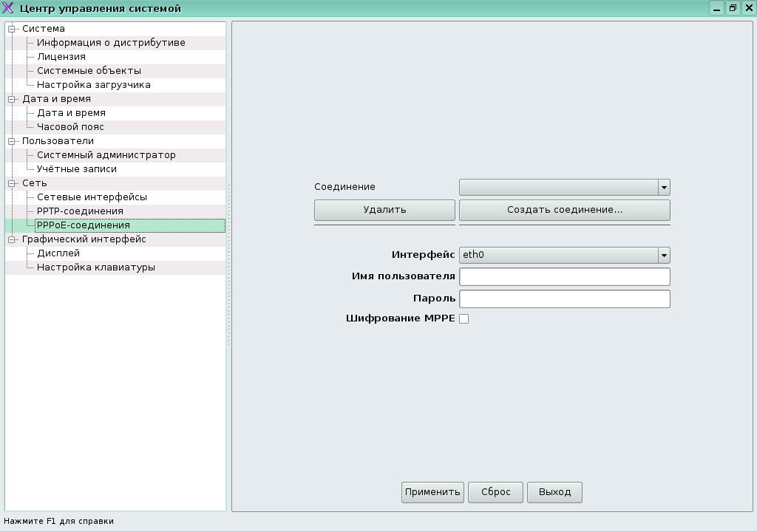Click the Сброс button

click(495, 492)
